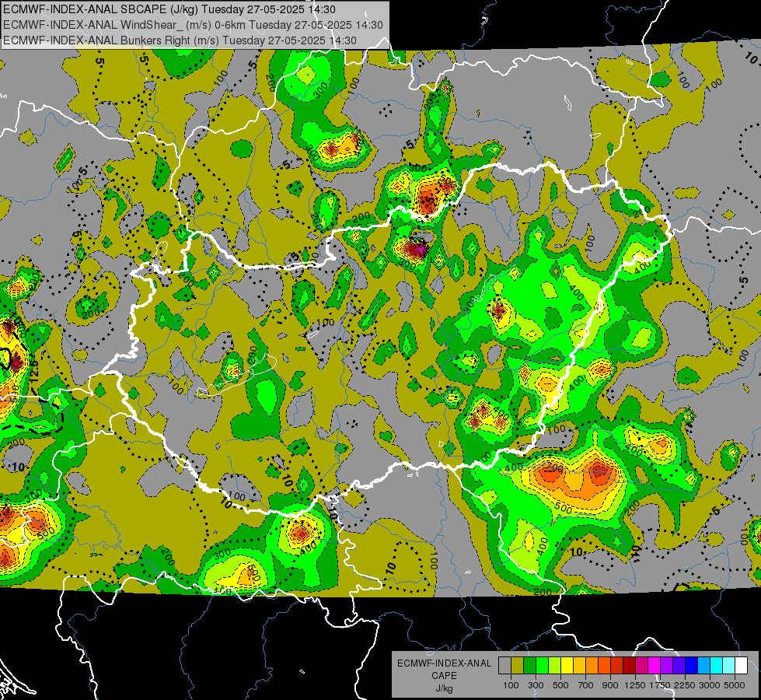Click the legend scale value 3000
761x700 pixels.
710,685
